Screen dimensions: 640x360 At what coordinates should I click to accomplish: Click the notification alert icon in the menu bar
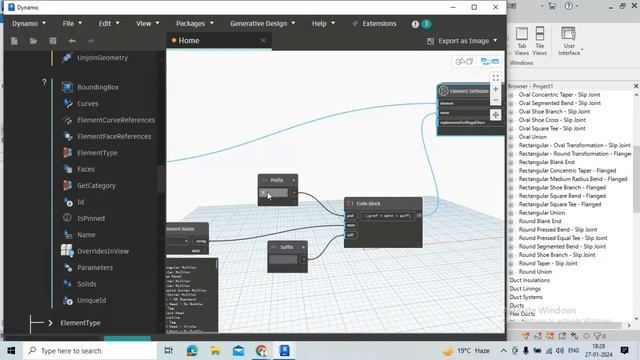coord(415,24)
